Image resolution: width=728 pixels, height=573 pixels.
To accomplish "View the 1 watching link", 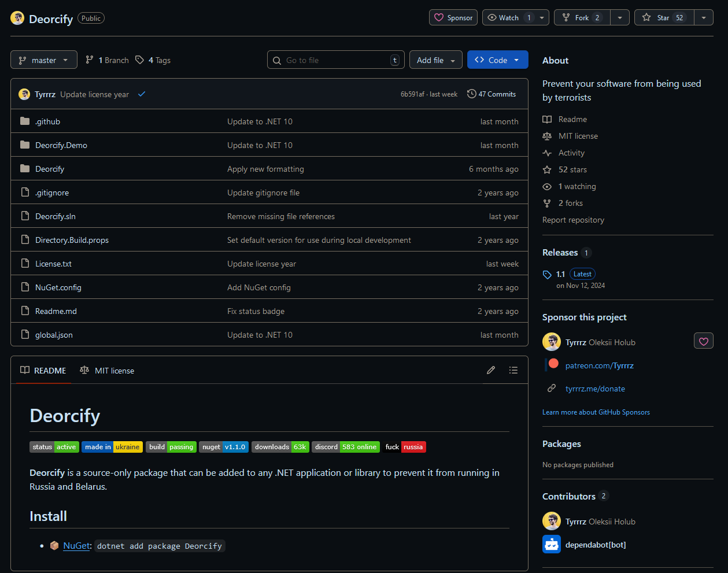I will coord(577,186).
